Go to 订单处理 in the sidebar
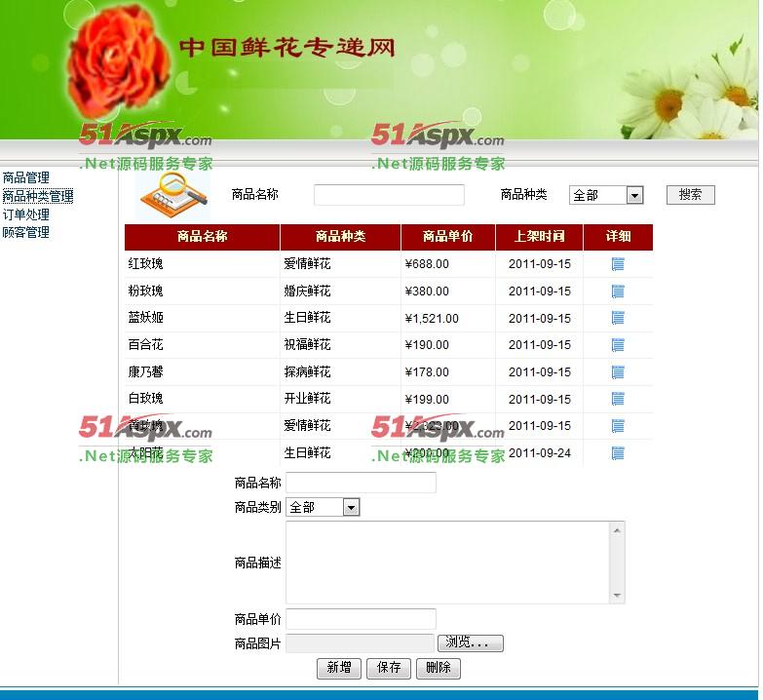The image size is (763, 700). (x=25, y=214)
